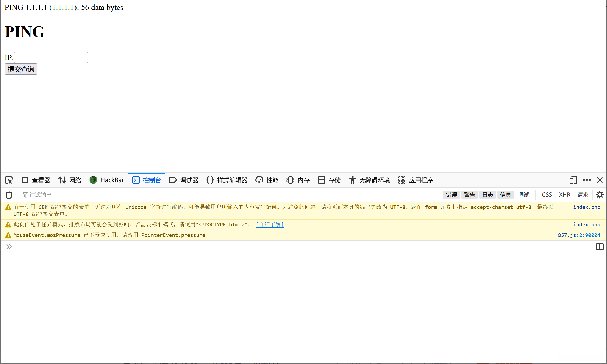Image resolution: width=607 pixels, height=364 pixels.
Task: Toggle the 错误 errors filter
Action: [451, 195]
